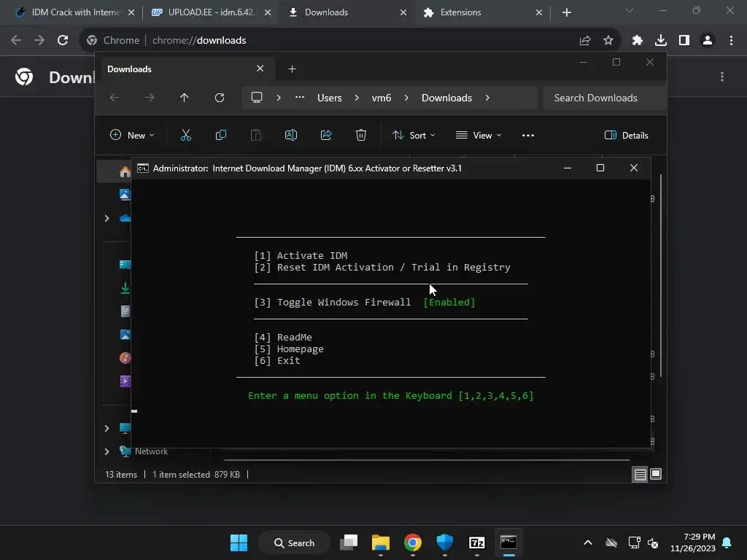The width and height of the screenshot is (747, 560).
Task: Click the ReadMe option line
Action: tap(283, 337)
